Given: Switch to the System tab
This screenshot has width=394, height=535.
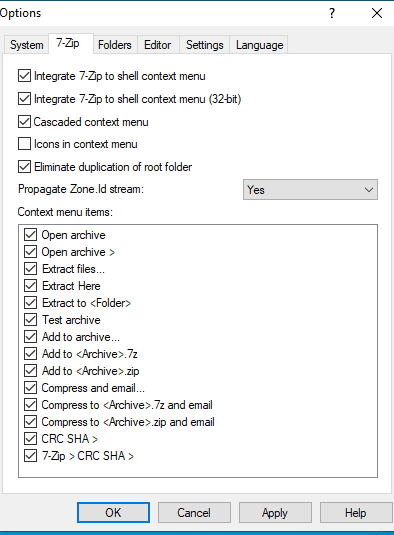Looking at the screenshot, I should click(x=26, y=45).
